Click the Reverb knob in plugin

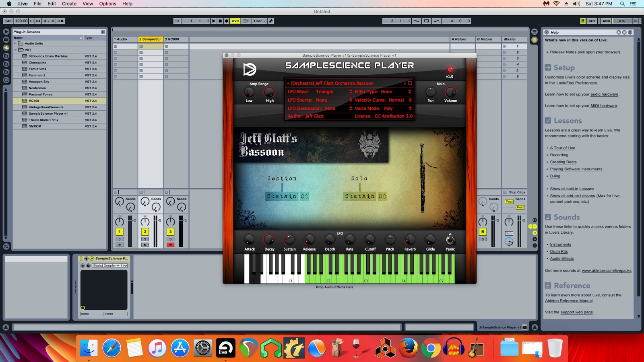(x=410, y=240)
